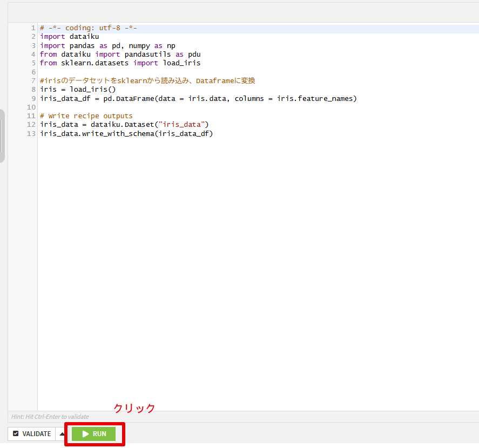
Task: Click the VALIDATE button
Action: pos(32,433)
